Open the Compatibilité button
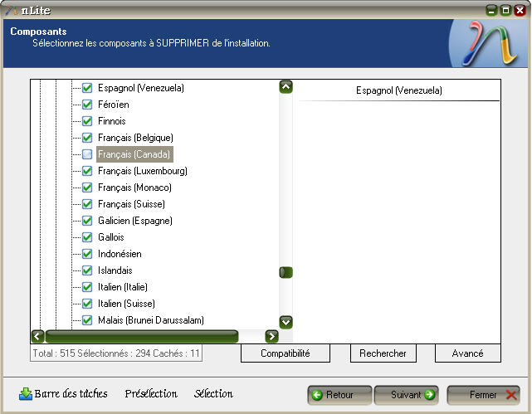This screenshot has width=532, height=414. coord(286,353)
